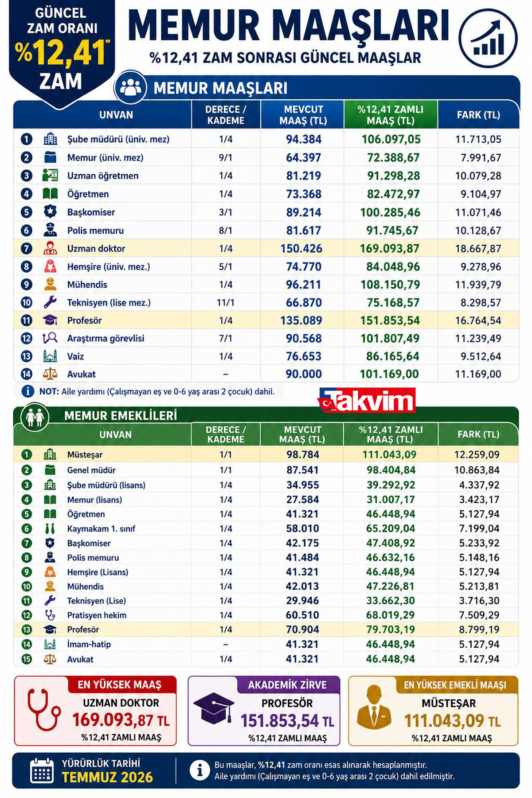Viewport: 532px width, 798px height.
Task: Click the value 18.667,87
Action: (478, 248)
